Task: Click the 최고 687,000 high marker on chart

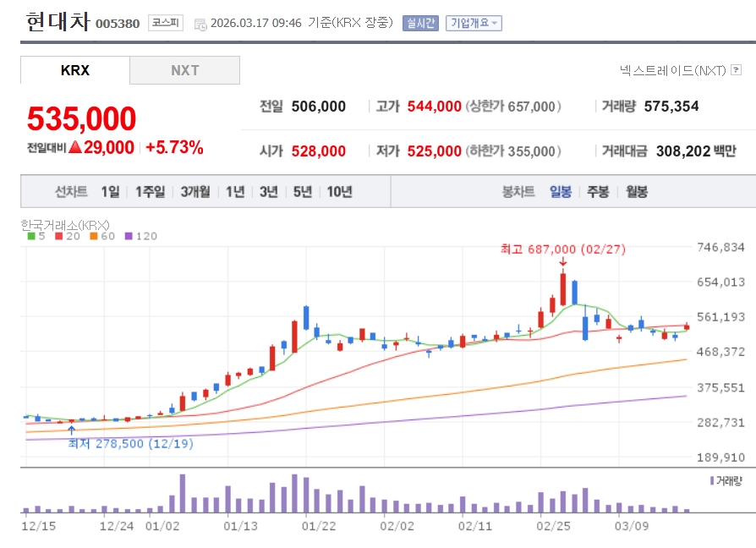Action: (x=563, y=249)
